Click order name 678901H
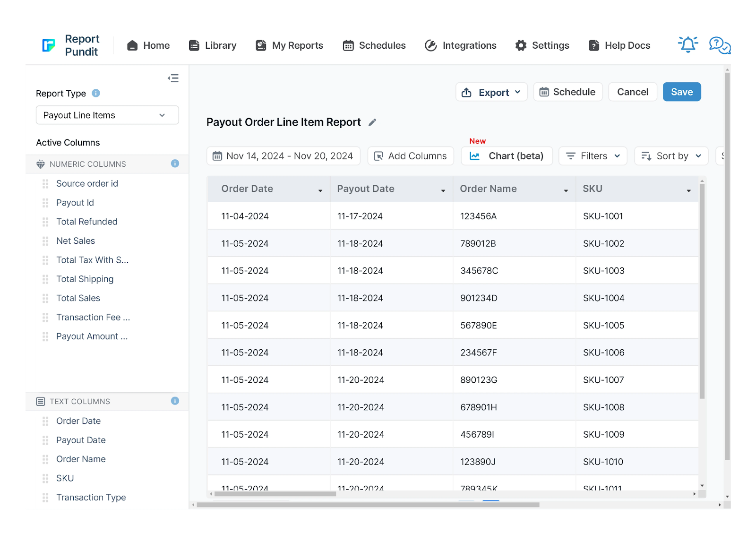This screenshot has width=756, height=534. click(x=479, y=407)
